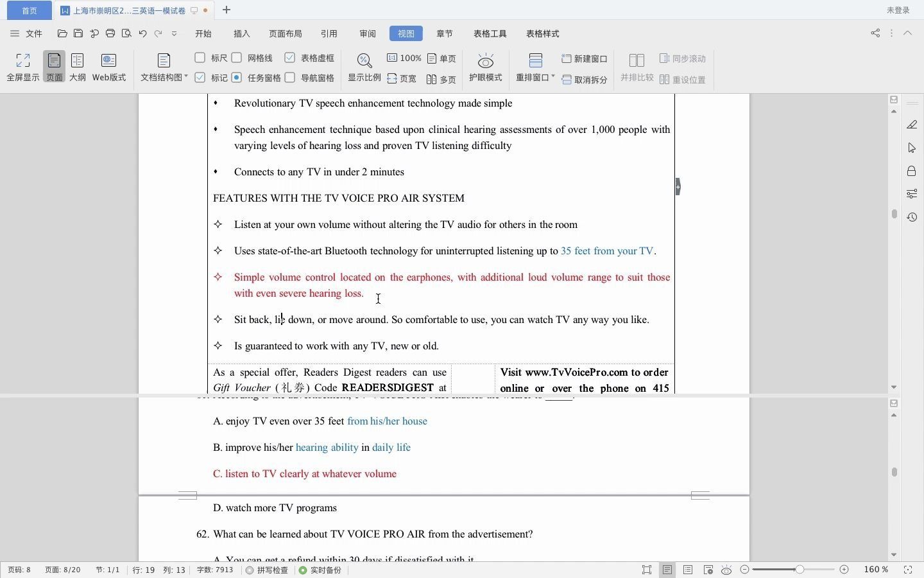924x578 pixels.
Task: Switch to the 审阅 ribbon tab
Action: (x=368, y=33)
